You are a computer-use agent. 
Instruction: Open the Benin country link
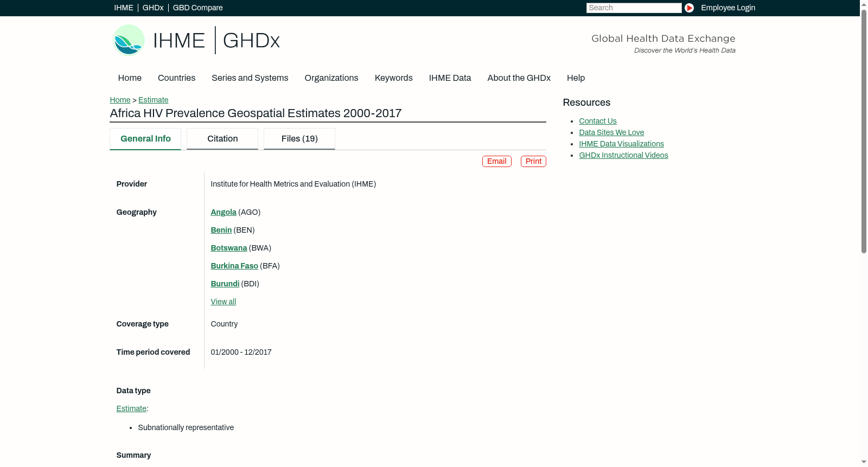point(221,230)
